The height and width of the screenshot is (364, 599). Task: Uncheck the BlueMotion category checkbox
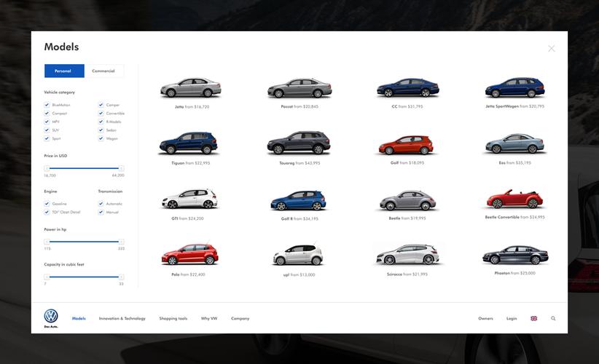(47, 105)
